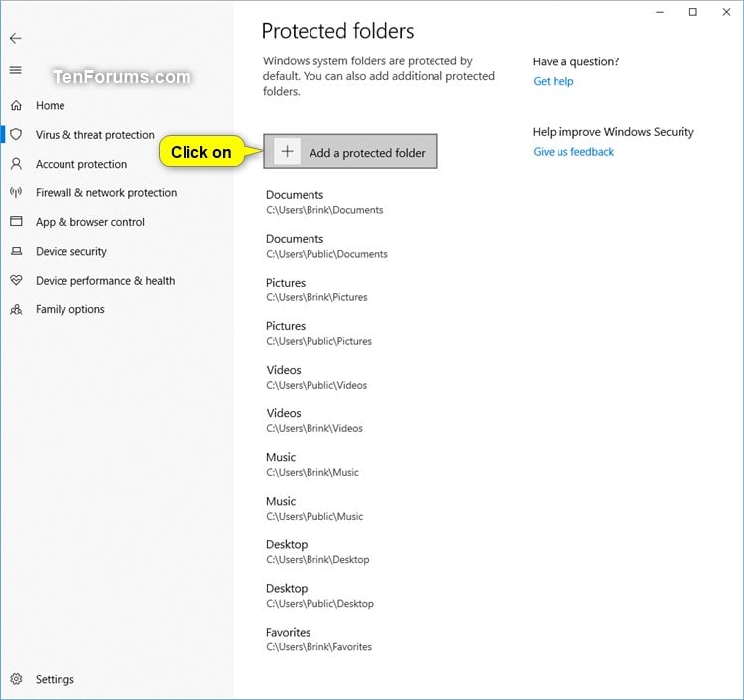The image size is (744, 700).
Task: Click the Settings gear icon
Action: 16,679
